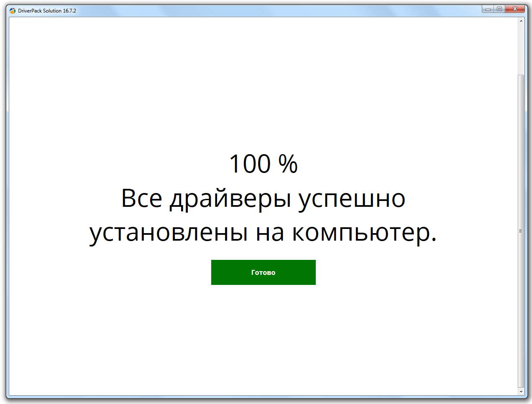Click the green Готово button
Image resolution: width=532 pixels, height=404 pixels.
(x=263, y=272)
